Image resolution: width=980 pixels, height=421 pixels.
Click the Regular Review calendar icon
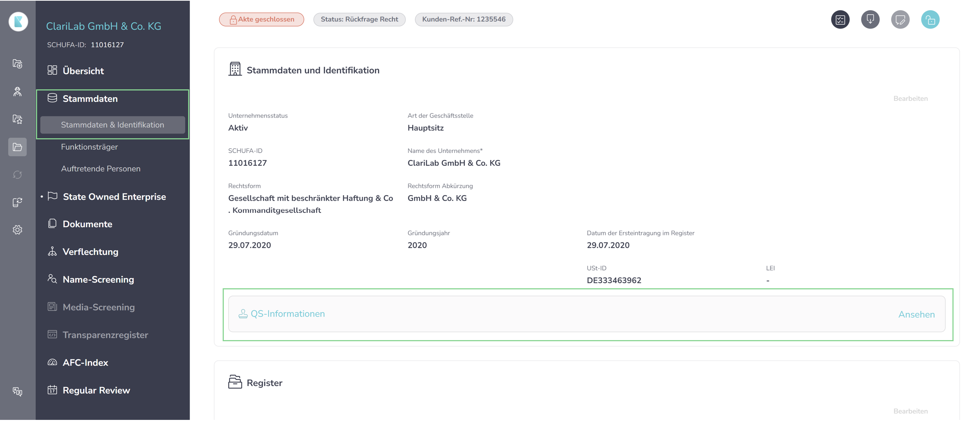(x=52, y=390)
